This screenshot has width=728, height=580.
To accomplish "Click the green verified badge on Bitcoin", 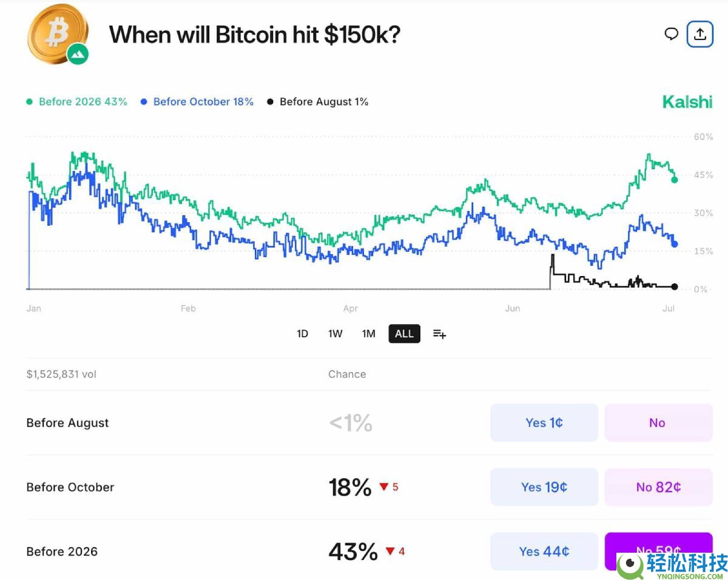I will click(x=78, y=55).
